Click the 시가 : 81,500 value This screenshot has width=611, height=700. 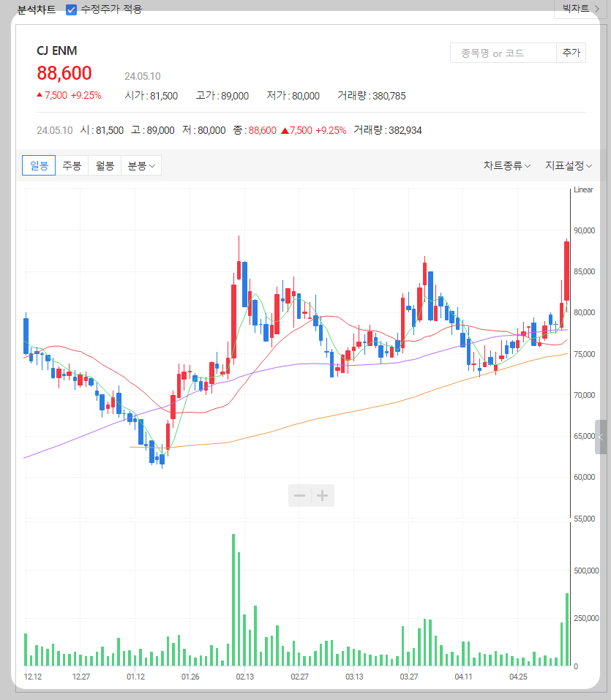click(x=151, y=96)
